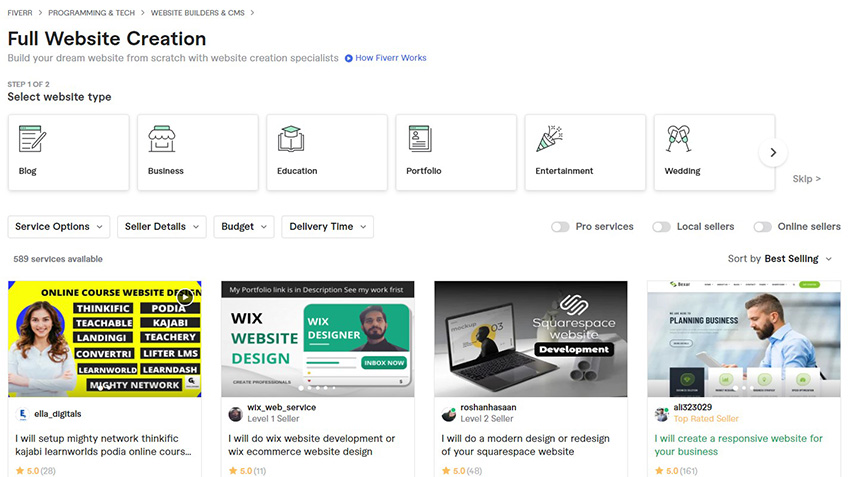
Task: Open ali323029 seller profile link
Action: [x=692, y=407]
